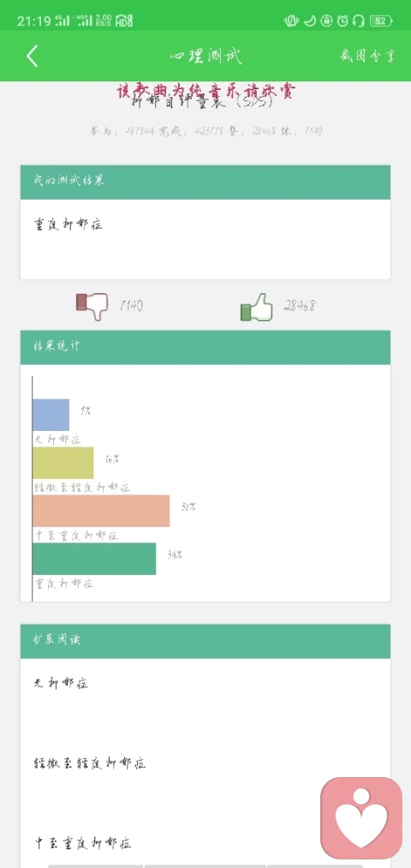Tap the thumbs-up like icon
The image size is (411, 868).
pyautogui.click(x=257, y=308)
